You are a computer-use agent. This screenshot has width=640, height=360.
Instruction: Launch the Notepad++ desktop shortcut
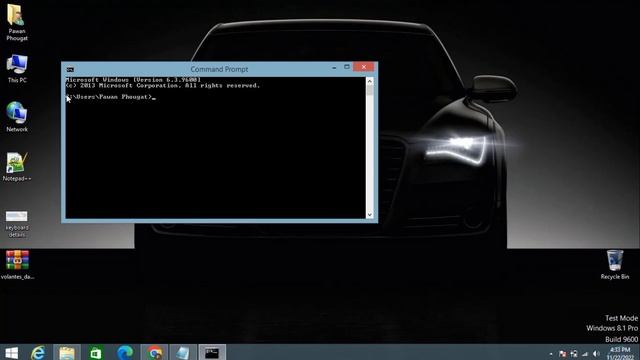(x=17, y=167)
